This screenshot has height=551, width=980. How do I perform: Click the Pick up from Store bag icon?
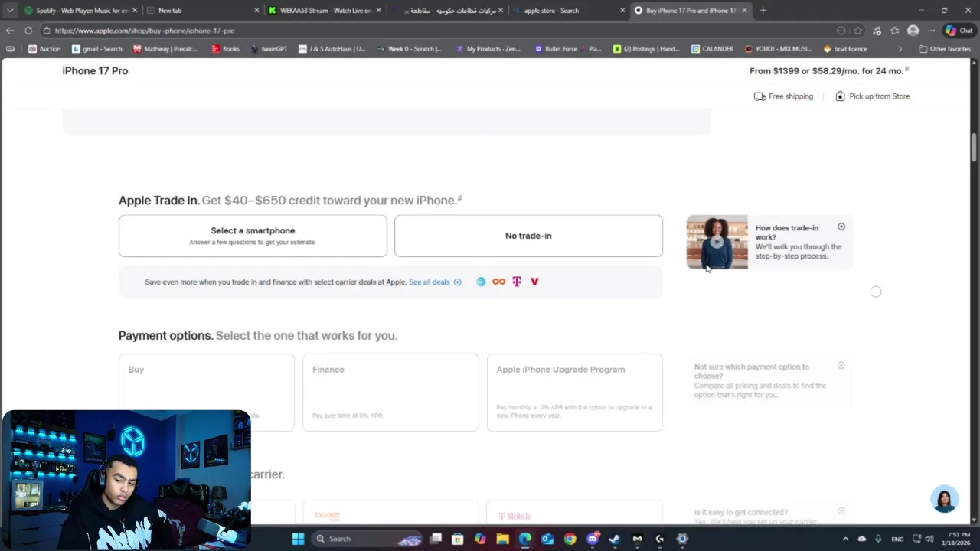coord(840,96)
